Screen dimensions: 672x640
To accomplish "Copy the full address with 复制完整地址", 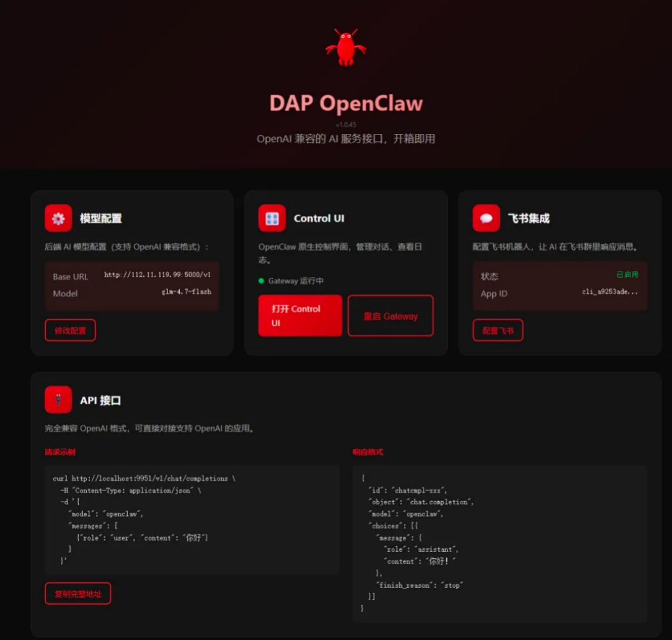I will click(x=77, y=593).
